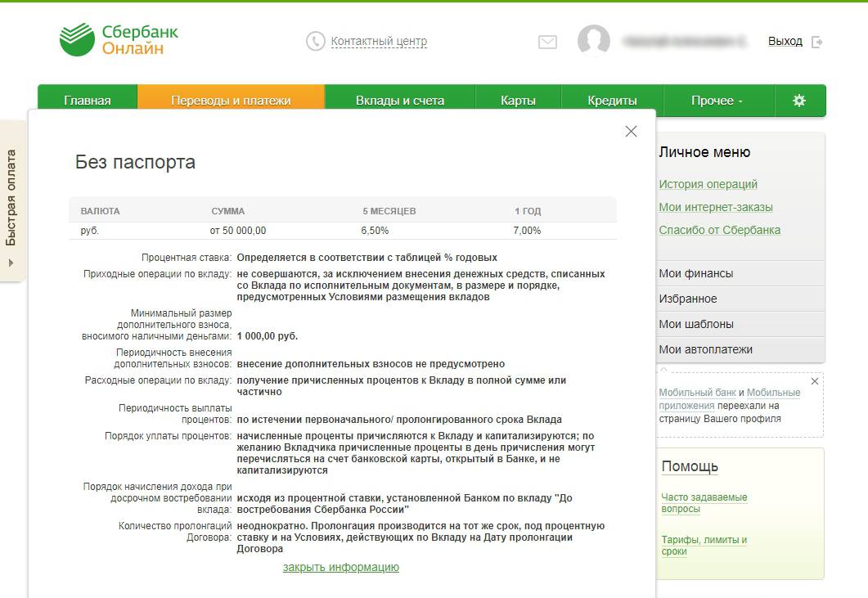Open messages via the envelope icon
This screenshot has width=868, height=598.
[x=547, y=42]
